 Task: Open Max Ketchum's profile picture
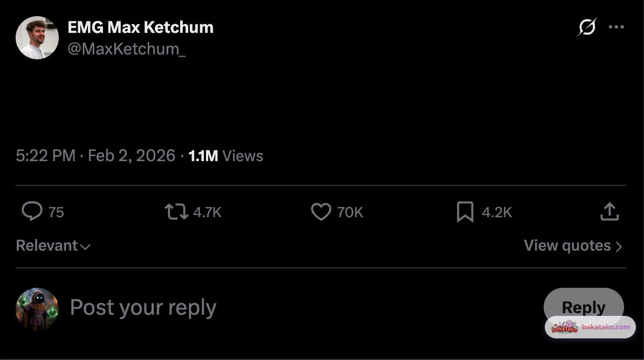click(x=37, y=38)
